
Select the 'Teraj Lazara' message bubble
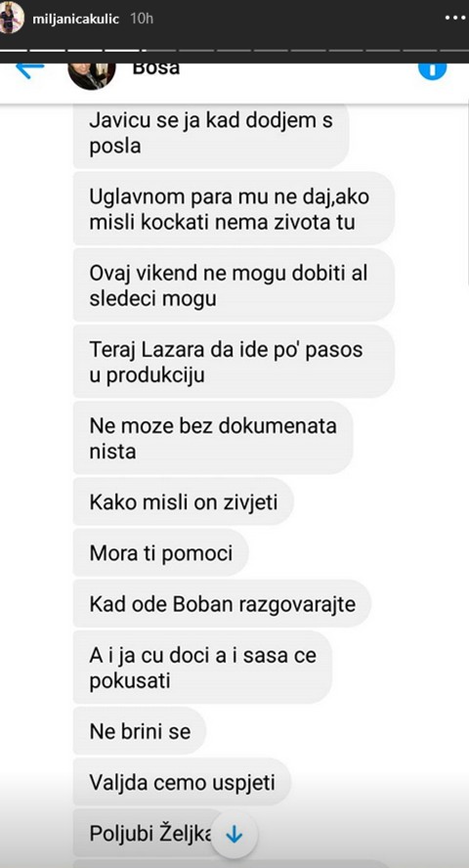[x=234, y=362]
